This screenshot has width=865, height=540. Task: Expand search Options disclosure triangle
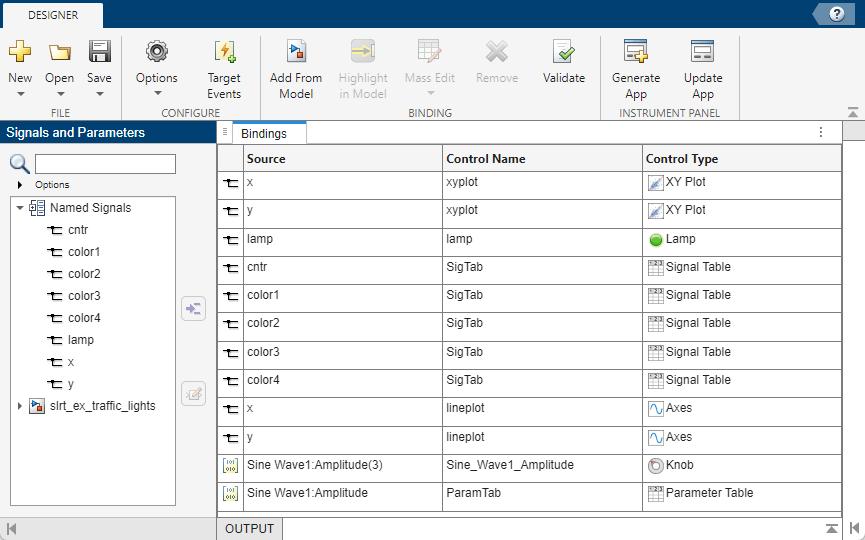20,185
